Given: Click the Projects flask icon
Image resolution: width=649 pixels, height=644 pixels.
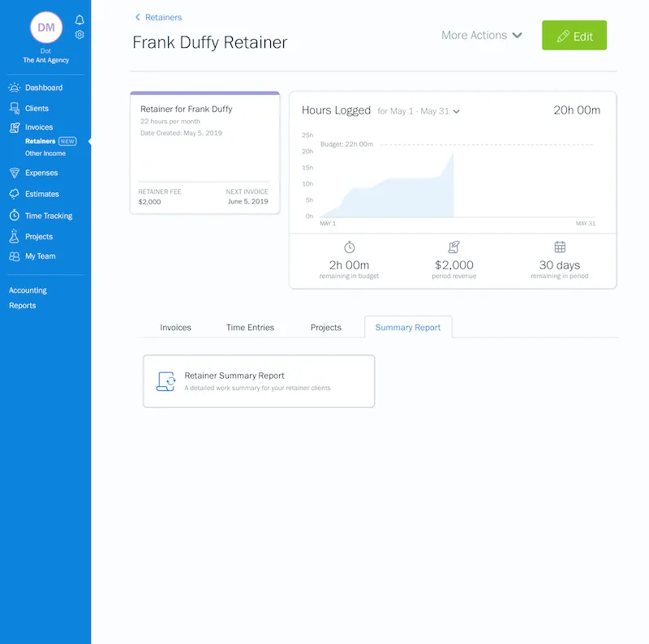Looking at the screenshot, I should 15,237.
